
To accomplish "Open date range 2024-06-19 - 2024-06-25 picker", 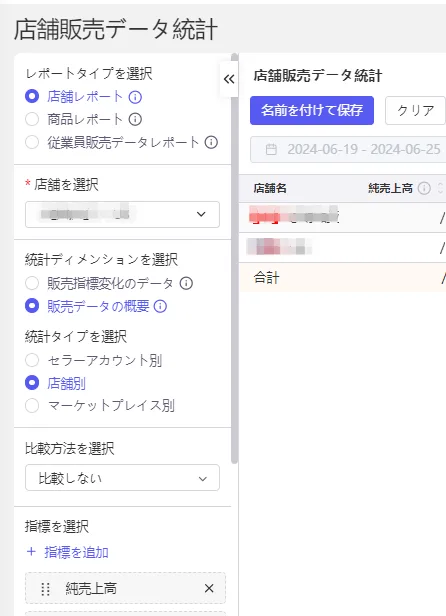I will (348, 150).
